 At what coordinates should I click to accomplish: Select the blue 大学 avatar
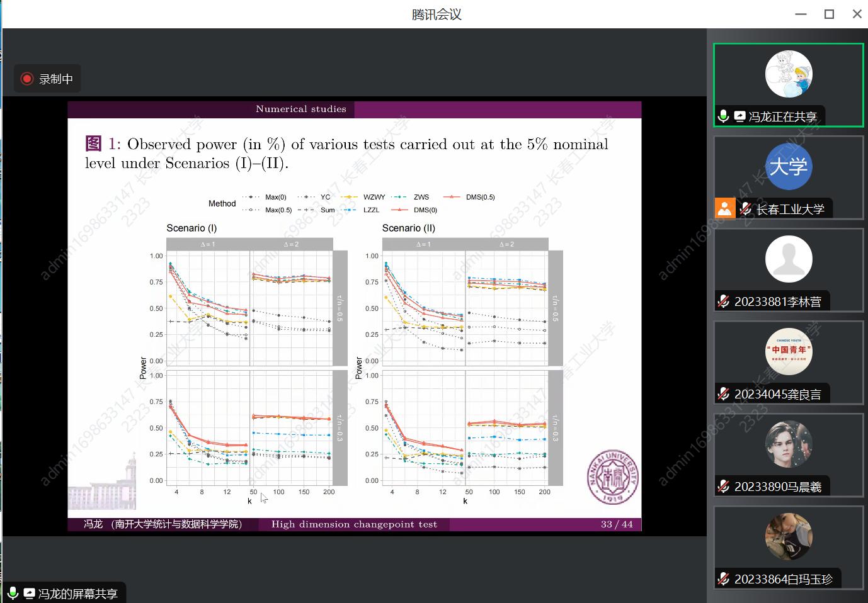[x=788, y=166]
